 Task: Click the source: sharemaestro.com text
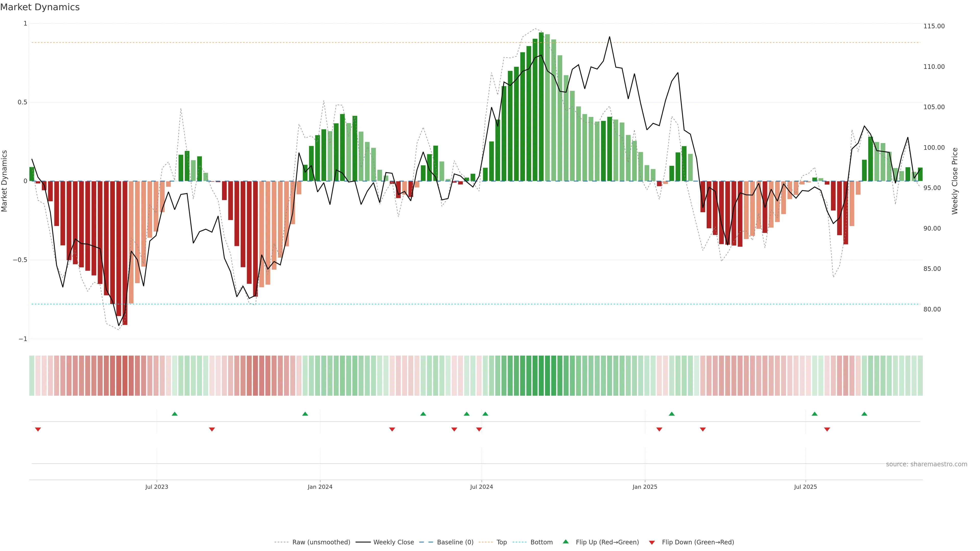[926, 464]
